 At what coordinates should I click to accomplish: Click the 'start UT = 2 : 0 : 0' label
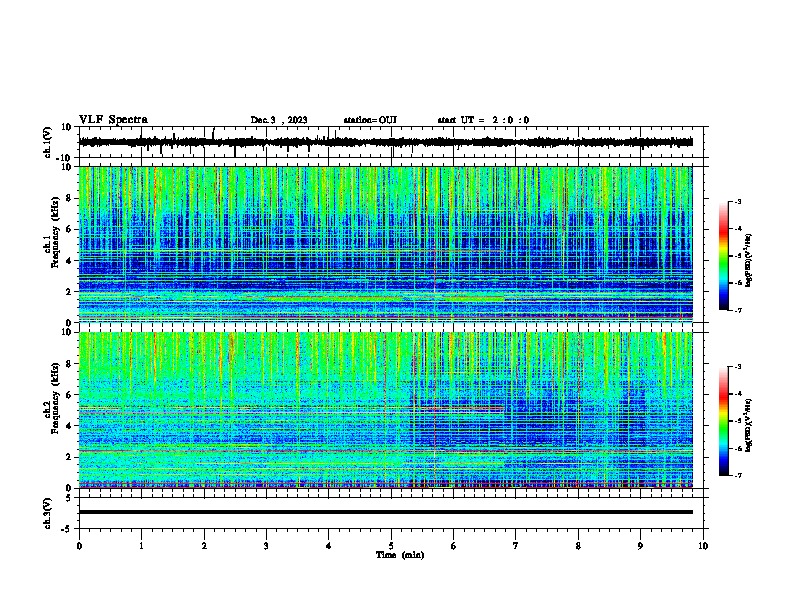pos(483,120)
